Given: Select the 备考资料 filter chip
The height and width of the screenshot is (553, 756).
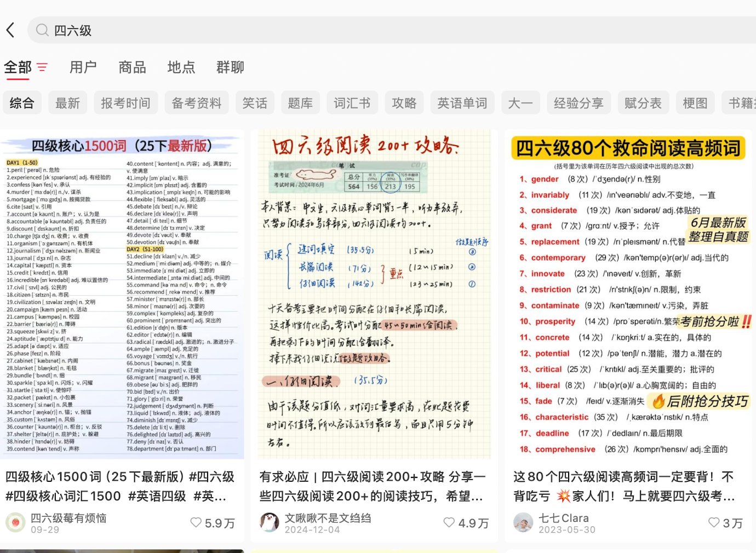Looking at the screenshot, I should tap(197, 103).
